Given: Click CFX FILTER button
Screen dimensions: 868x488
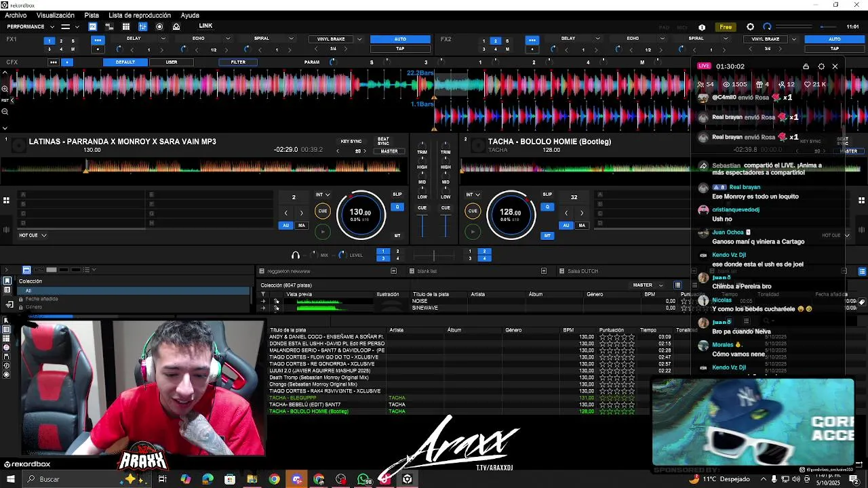Looking at the screenshot, I should pos(238,62).
